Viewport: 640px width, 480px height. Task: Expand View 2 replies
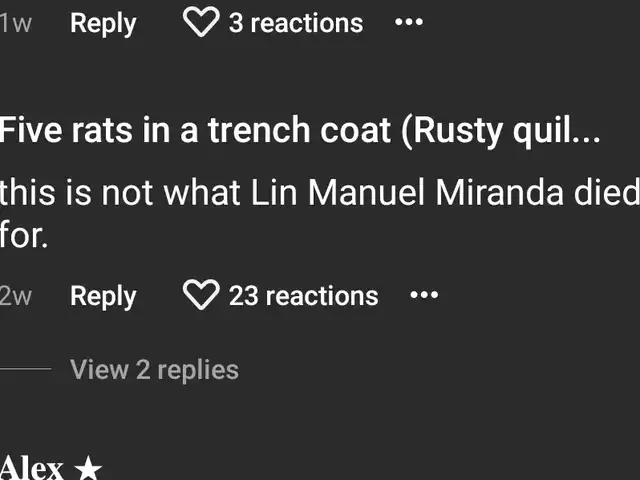click(x=154, y=370)
